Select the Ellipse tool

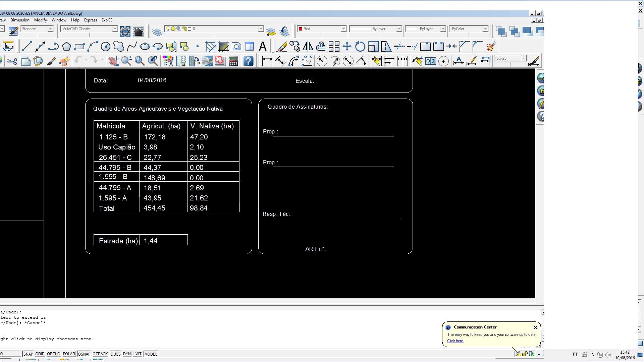point(145,47)
